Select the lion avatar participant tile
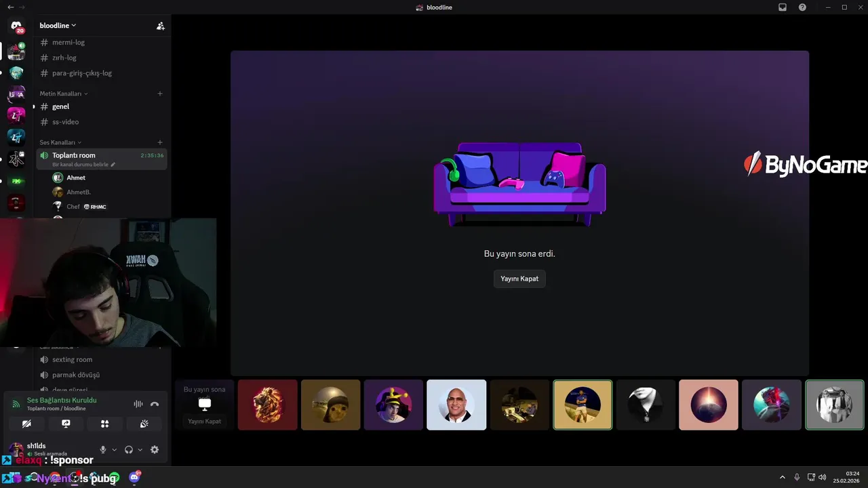Image resolution: width=868 pixels, height=488 pixels. pyautogui.click(x=267, y=405)
